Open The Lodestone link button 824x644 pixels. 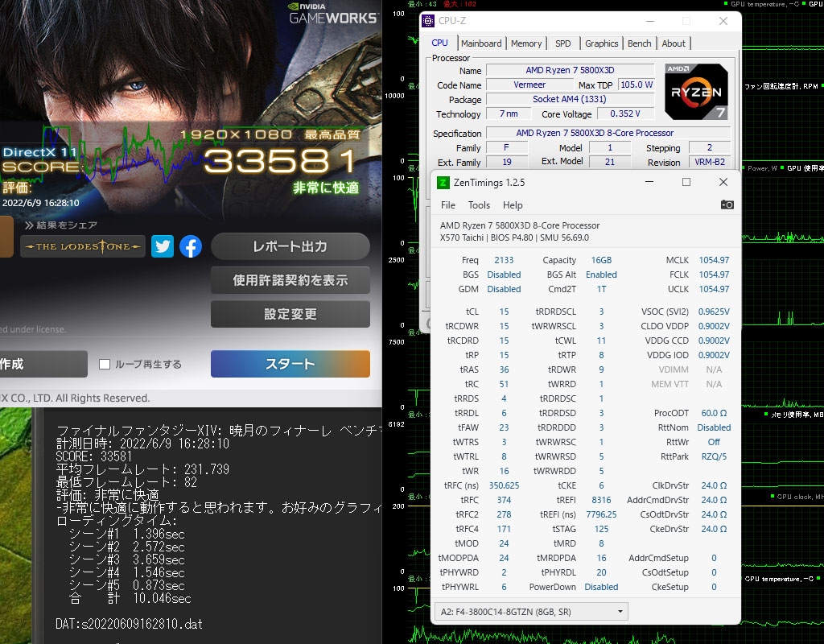click(x=83, y=246)
